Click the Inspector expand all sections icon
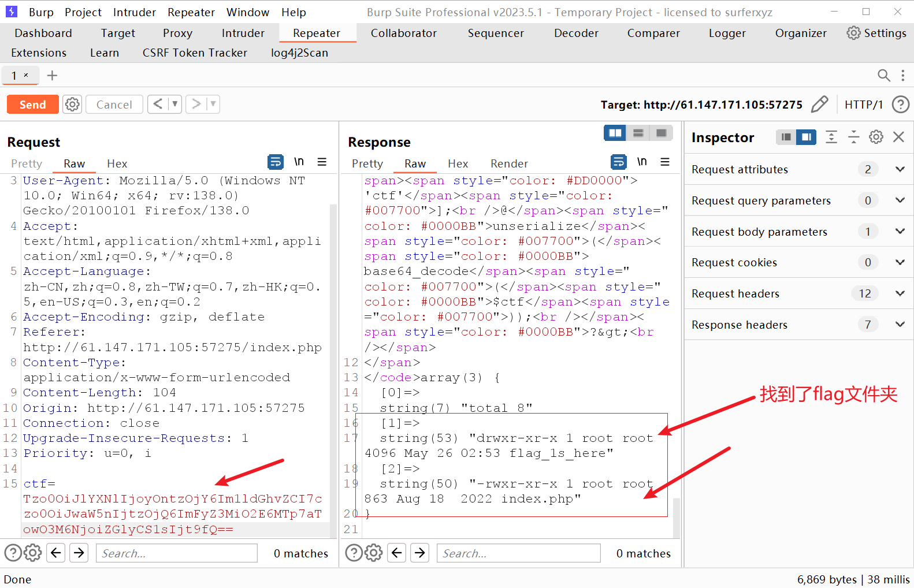914x588 pixels. tap(831, 137)
